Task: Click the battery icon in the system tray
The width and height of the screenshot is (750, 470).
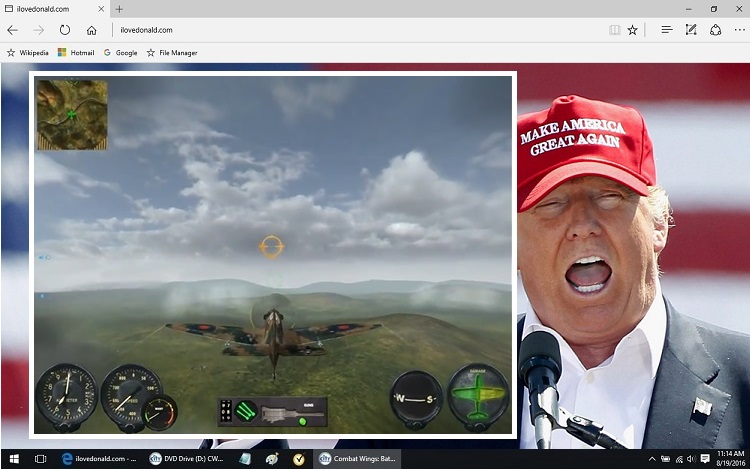Action: tap(665, 459)
